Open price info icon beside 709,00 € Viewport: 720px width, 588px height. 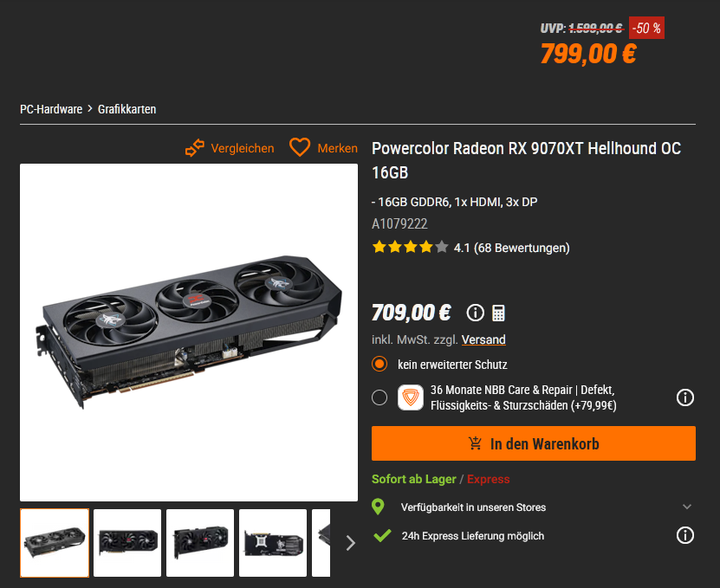coord(476,313)
